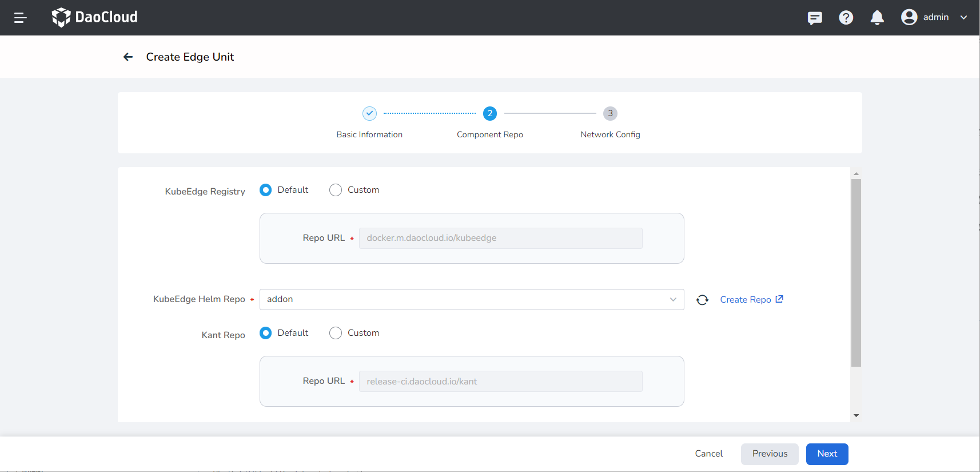Select Default for Kant Repo
Image resolution: width=980 pixels, height=472 pixels.
pos(265,333)
